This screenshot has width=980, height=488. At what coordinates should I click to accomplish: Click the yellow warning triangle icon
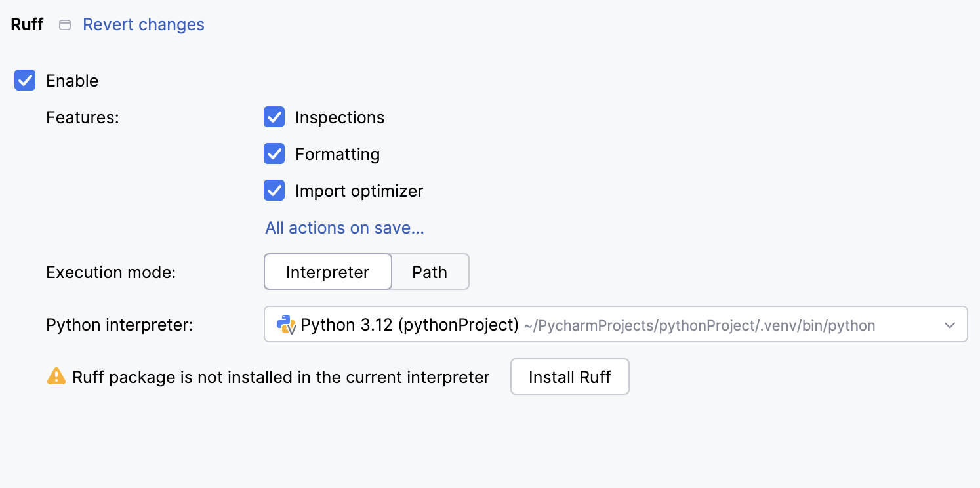(56, 376)
